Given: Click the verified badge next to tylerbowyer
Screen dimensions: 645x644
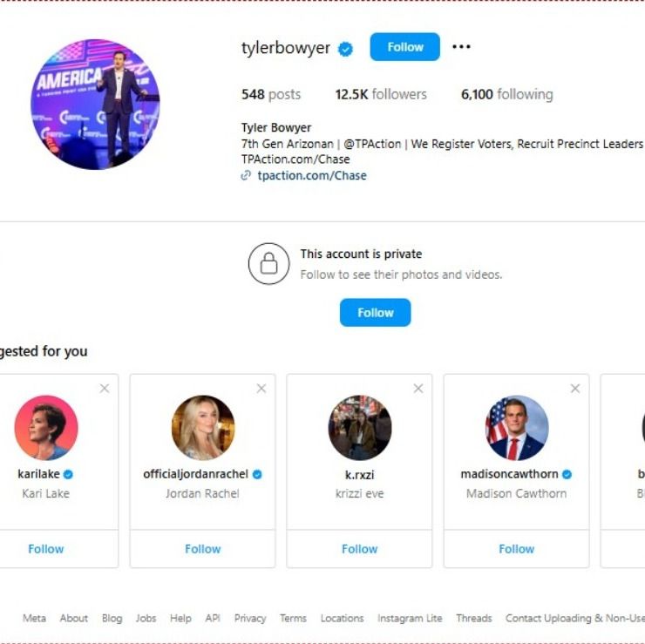Looking at the screenshot, I should click(345, 49).
